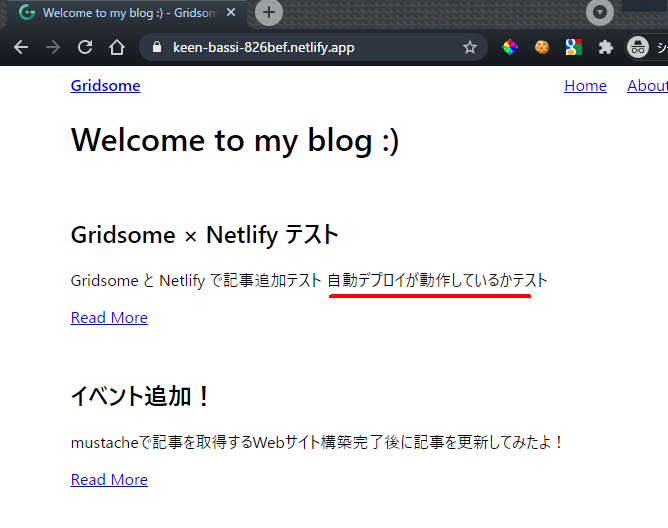This screenshot has height=528, width=668.
Task: Click the padlock site security icon
Action: pos(157,47)
